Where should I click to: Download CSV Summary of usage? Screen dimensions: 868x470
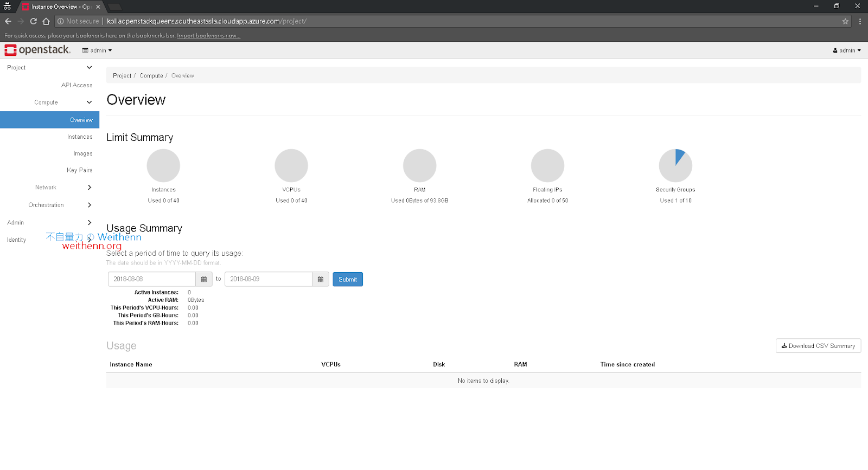(x=818, y=346)
